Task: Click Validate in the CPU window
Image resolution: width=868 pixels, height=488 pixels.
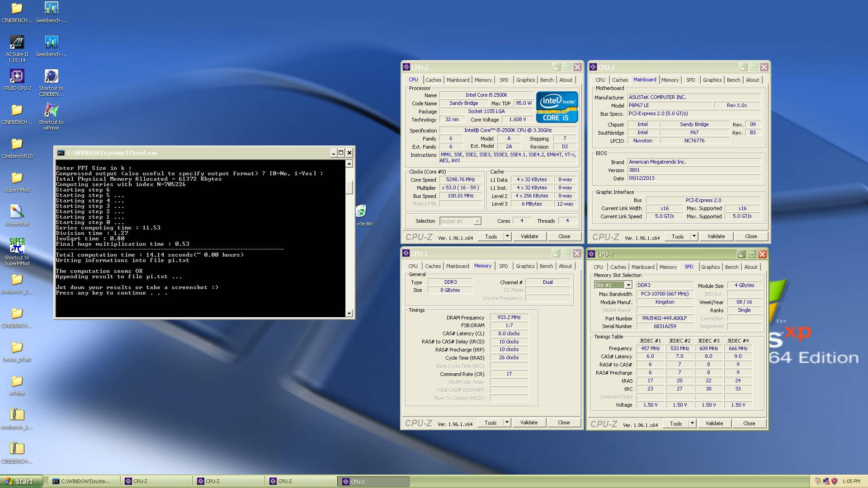Action: [x=529, y=236]
